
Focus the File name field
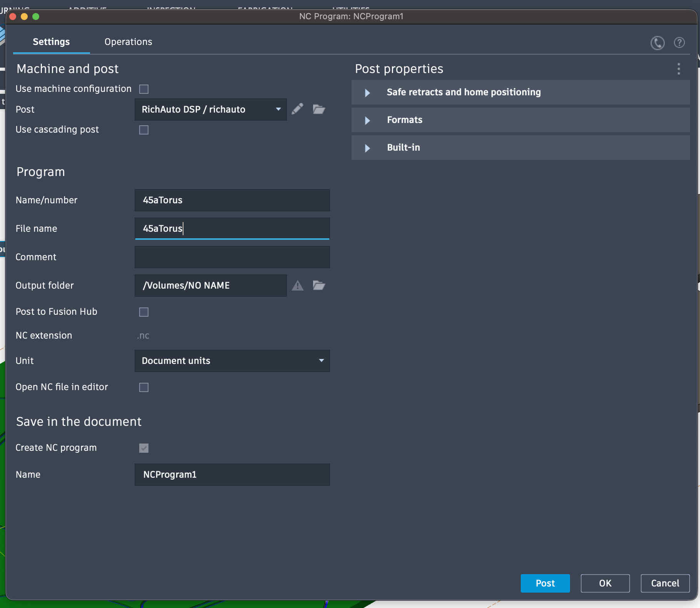(232, 229)
